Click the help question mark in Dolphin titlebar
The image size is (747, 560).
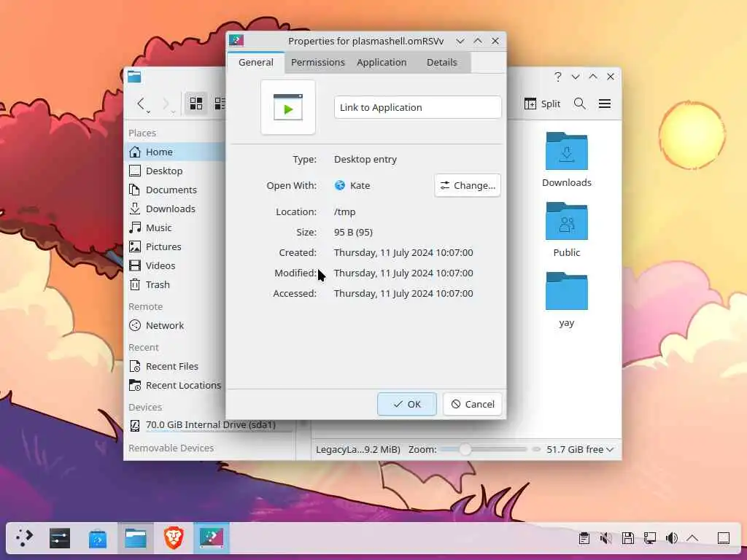tap(558, 77)
